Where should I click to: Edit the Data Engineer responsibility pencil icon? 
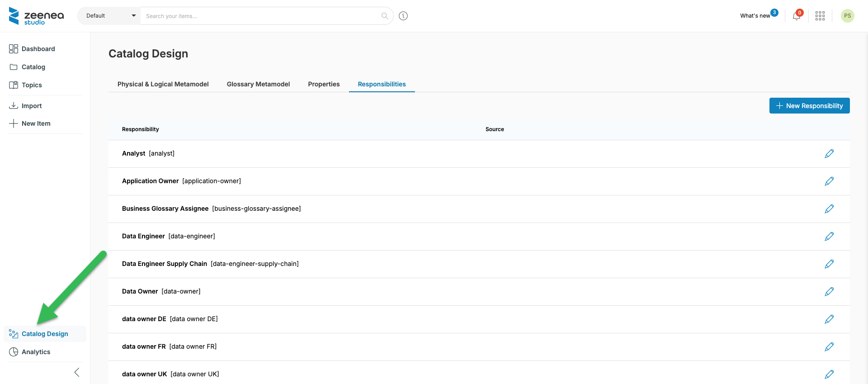tap(829, 237)
